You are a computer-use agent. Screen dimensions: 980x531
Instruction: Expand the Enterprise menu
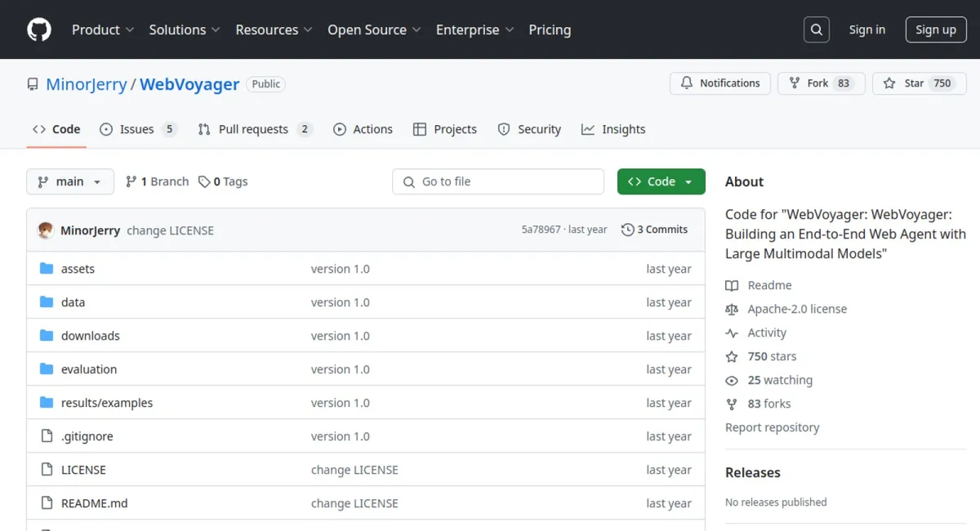tap(475, 29)
